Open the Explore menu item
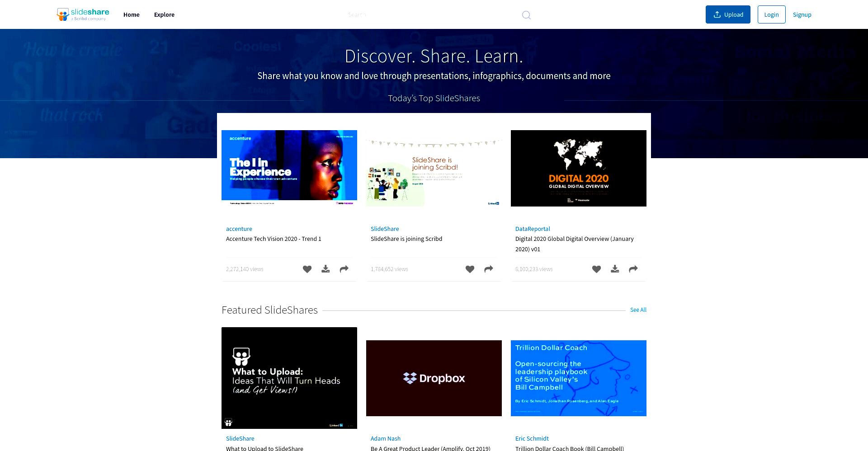868x451 pixels. (164, 14)
